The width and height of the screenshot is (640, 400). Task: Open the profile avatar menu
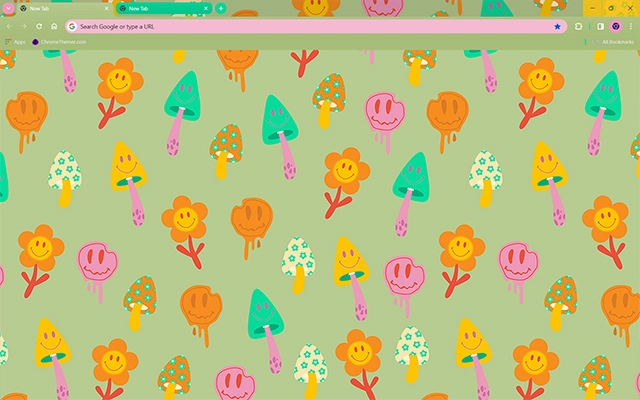pos(616,27)
